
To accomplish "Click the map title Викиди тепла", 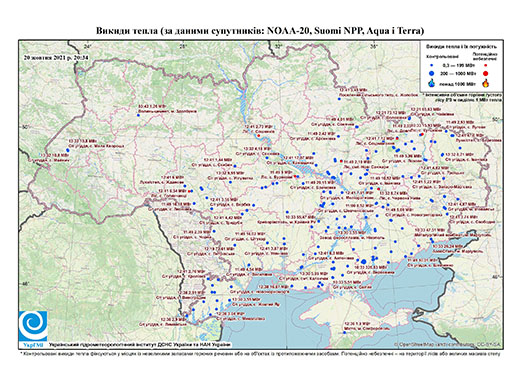I will tap(260, 31).
